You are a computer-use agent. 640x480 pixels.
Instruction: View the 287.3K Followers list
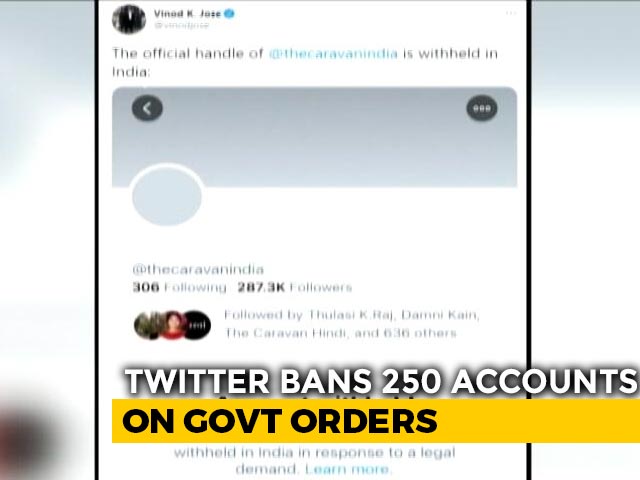tap(295, 288)
